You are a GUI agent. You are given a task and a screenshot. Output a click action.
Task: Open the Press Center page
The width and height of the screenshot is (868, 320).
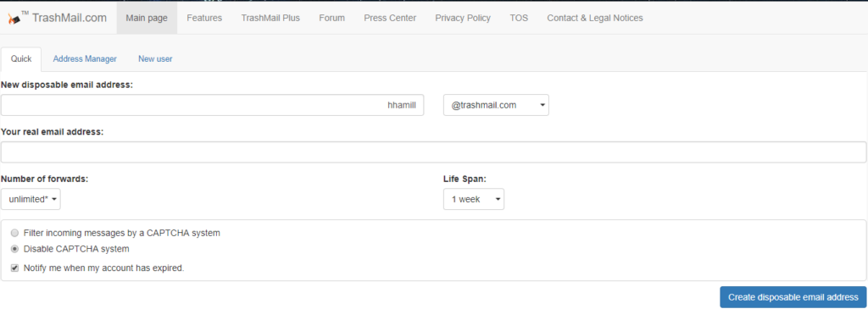click(390, 18)
